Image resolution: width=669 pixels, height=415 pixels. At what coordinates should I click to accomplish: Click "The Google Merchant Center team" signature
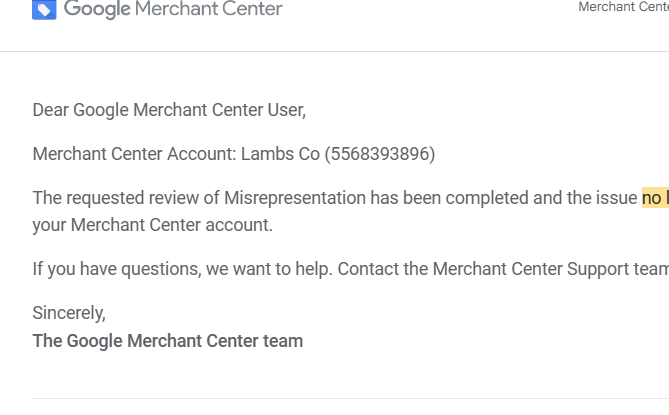(x=168, y=341)
